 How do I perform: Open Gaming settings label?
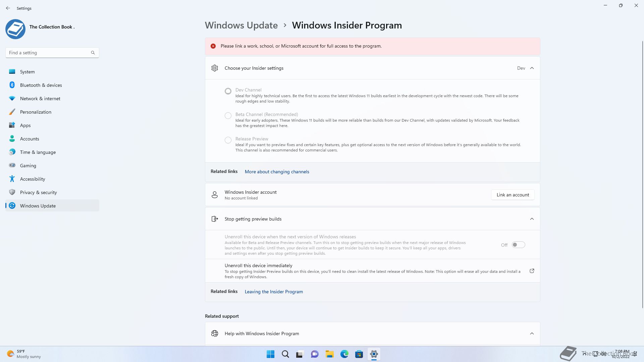coord(28,166)
